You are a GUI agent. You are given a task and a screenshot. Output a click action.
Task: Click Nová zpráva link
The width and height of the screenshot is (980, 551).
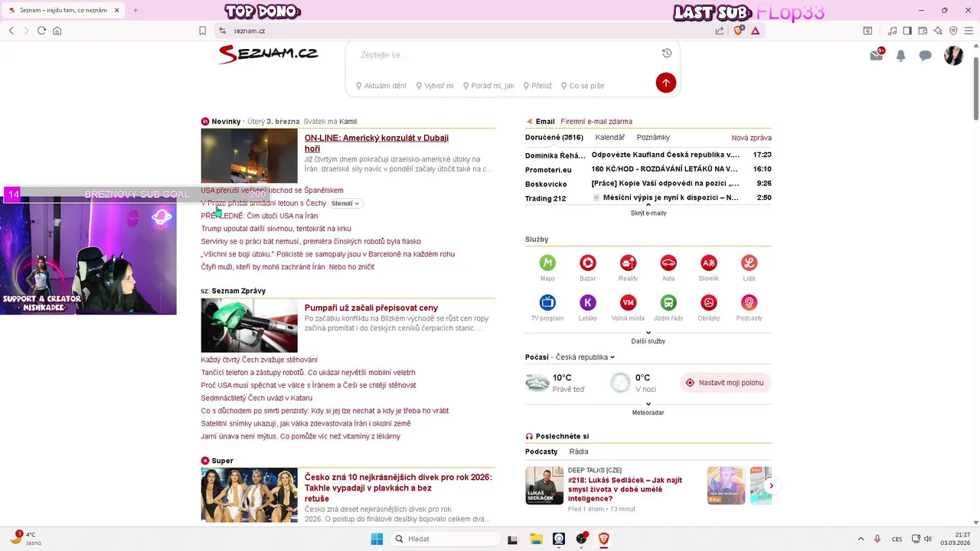752,138
